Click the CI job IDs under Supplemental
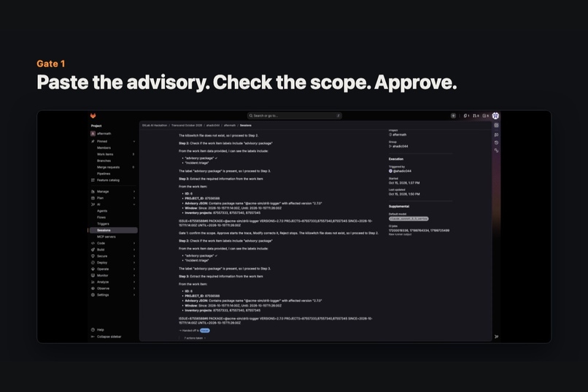588x392 pixels. point(419,231)
